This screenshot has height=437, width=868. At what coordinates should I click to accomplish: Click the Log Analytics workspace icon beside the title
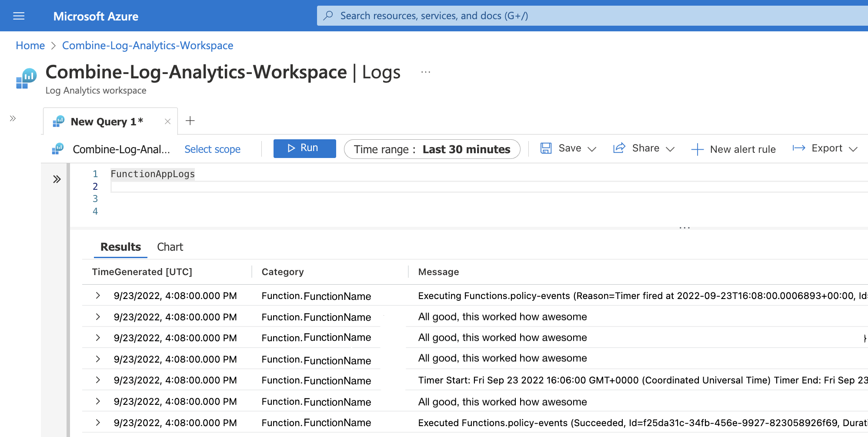(x=27, y=78)
